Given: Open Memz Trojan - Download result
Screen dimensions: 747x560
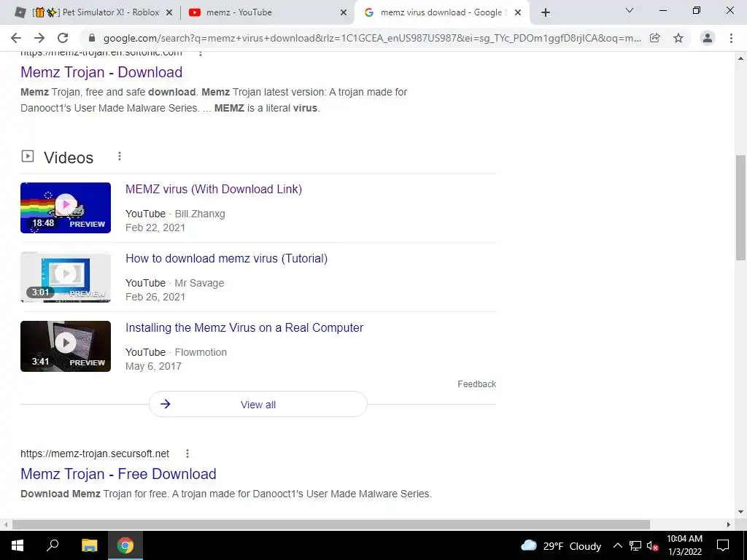Looking at the screenshot, I should [101, 72].
